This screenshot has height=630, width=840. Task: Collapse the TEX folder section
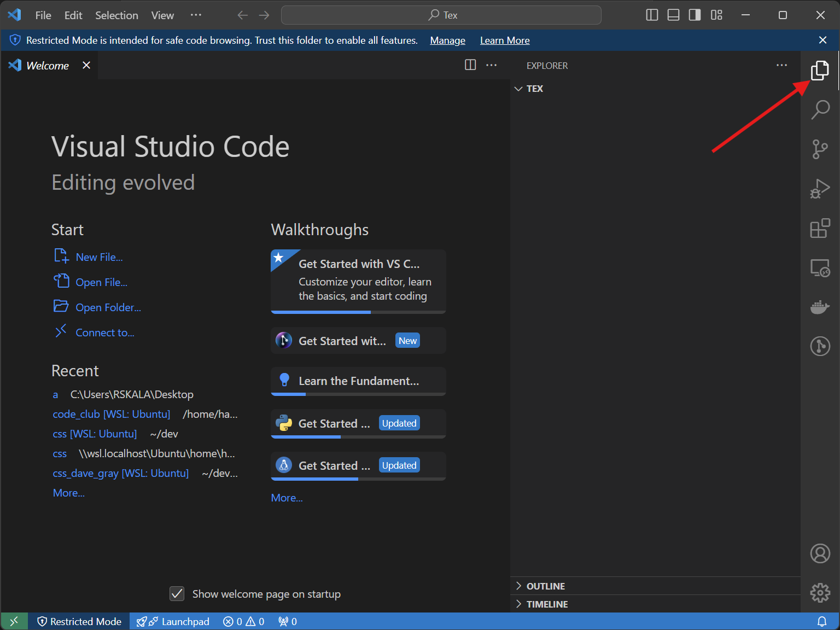(x=519, y=89)
